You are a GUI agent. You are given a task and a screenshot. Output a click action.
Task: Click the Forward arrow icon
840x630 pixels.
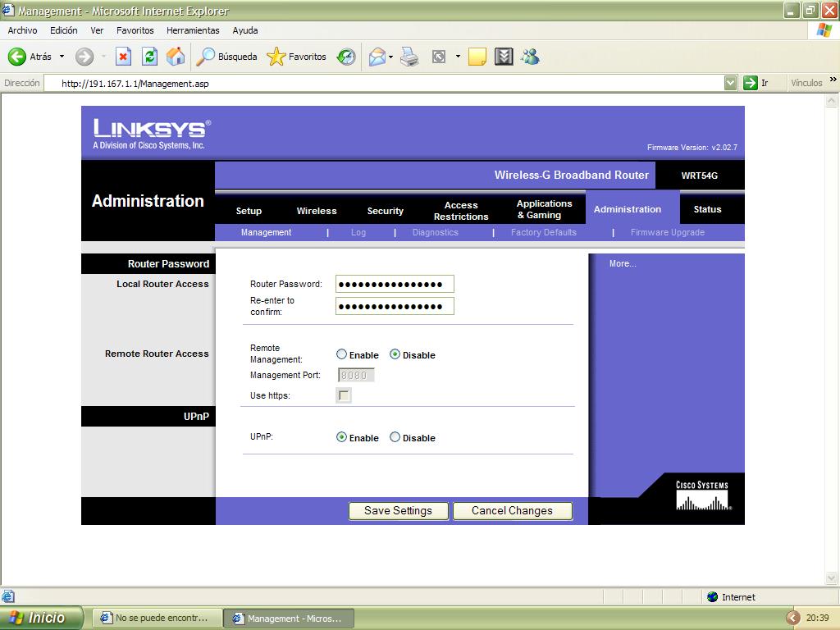[84, 57]
